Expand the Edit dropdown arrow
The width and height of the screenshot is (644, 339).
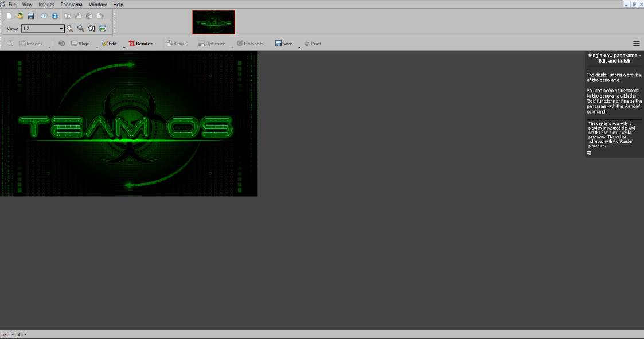(x=124, y=46)
